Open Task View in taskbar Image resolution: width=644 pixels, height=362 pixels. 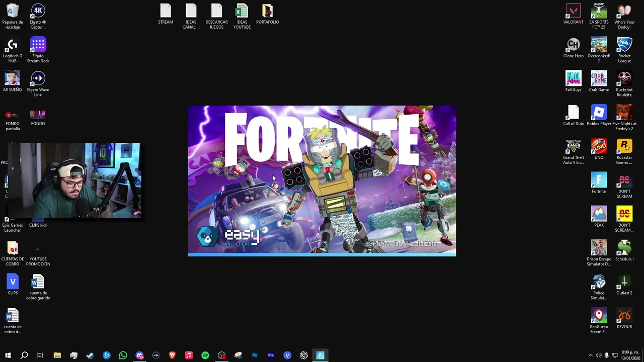(x=40, y=355)
